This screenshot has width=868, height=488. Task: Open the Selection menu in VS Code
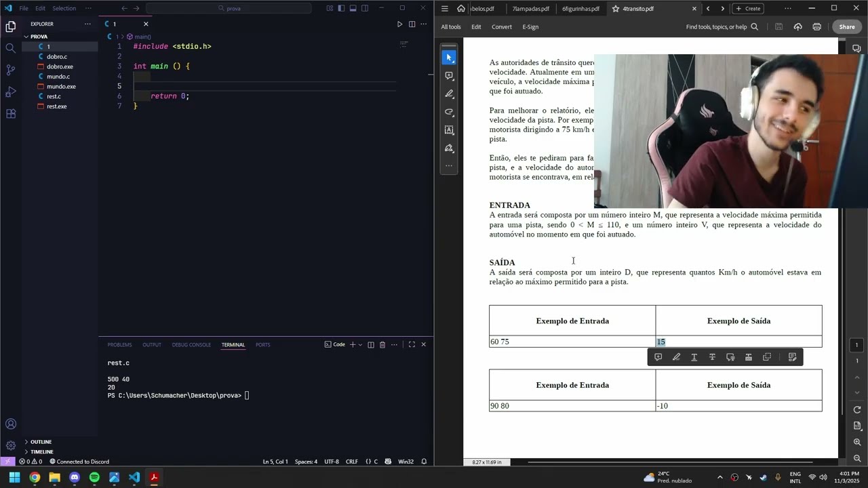pos(64,8)
